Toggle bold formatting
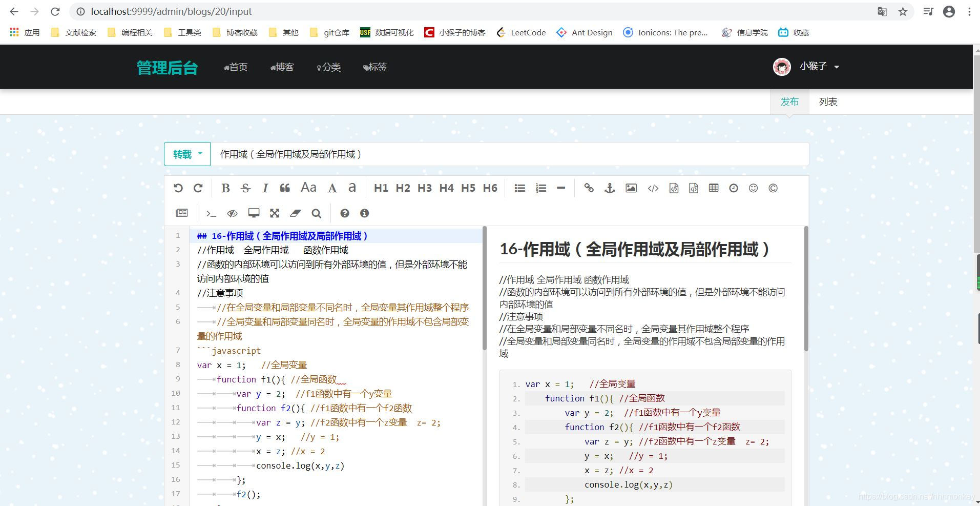Viewport: 980px width, 506px height. 225,188
